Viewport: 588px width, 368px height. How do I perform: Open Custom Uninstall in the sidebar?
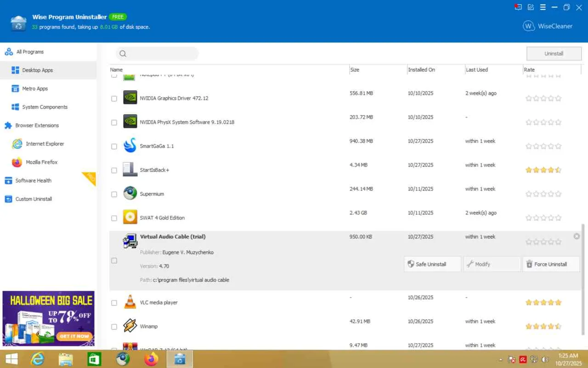(x=48, y=199)
